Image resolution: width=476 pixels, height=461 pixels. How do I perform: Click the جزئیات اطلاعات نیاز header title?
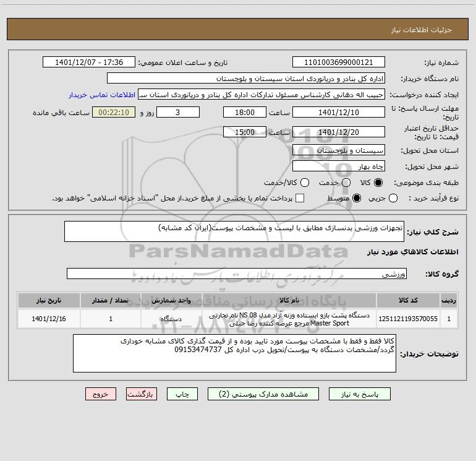click(422, 30)
